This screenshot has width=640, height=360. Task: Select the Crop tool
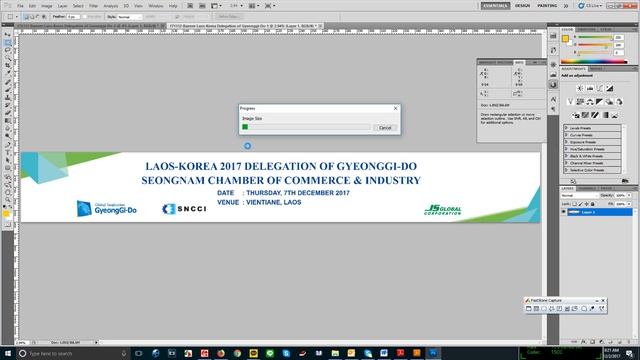point(8,65)
